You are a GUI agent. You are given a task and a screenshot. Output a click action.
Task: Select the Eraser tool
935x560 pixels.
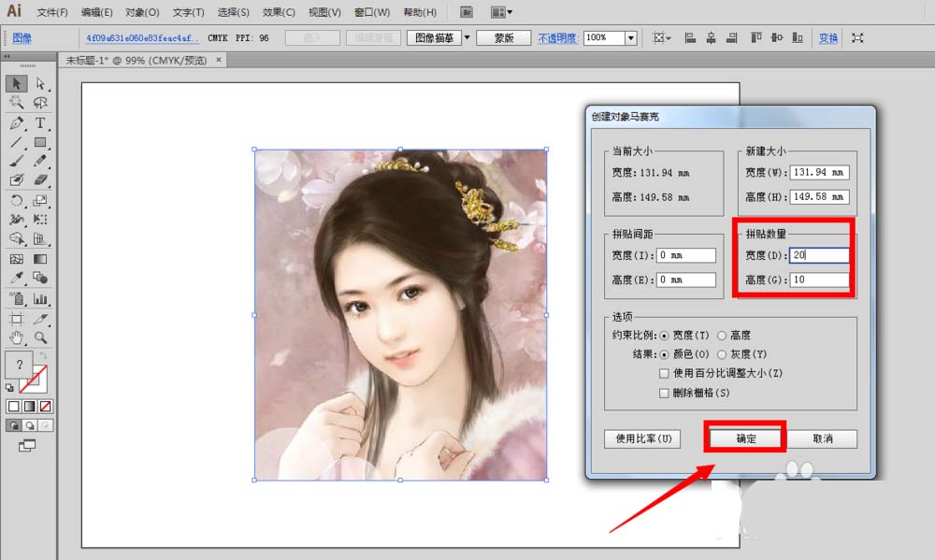click(x=40, y=179)
